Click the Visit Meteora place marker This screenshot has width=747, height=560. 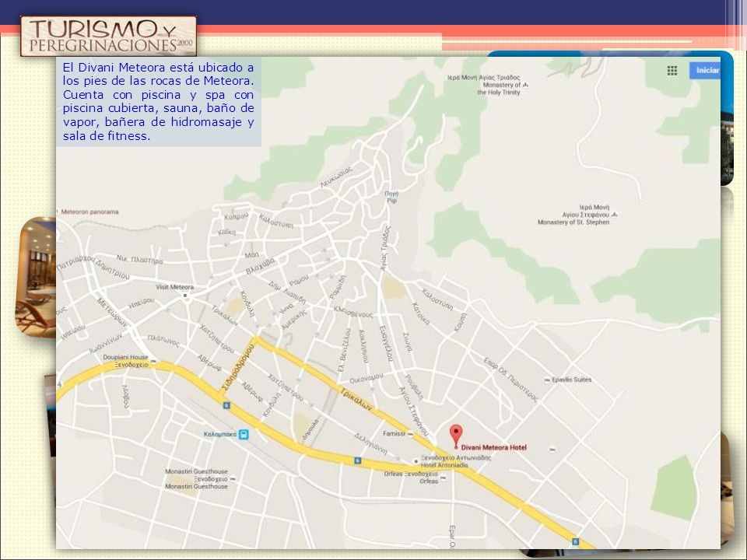185,296
